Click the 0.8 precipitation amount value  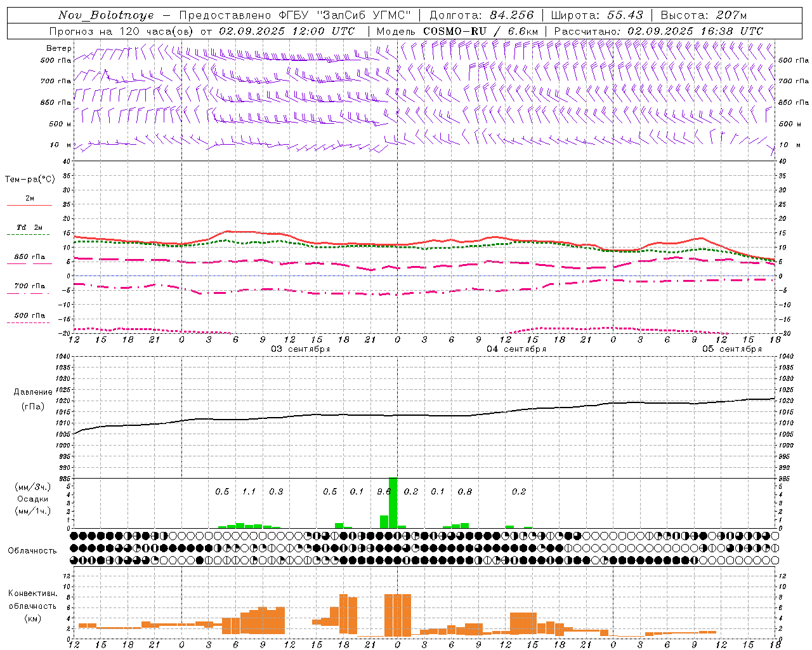click(x=465, y=491)
